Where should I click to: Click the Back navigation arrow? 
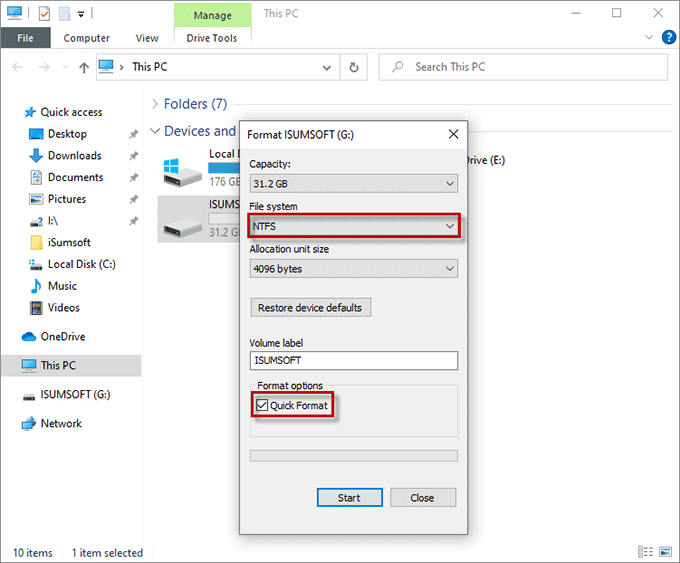click(x=17, y=67)
